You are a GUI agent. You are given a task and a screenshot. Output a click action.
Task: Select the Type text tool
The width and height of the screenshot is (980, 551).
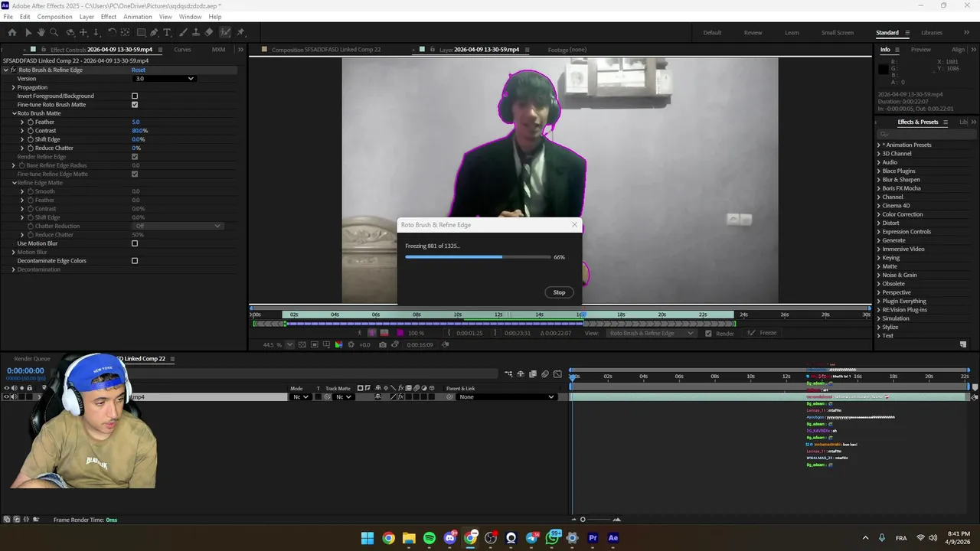[x=168, y=32]
